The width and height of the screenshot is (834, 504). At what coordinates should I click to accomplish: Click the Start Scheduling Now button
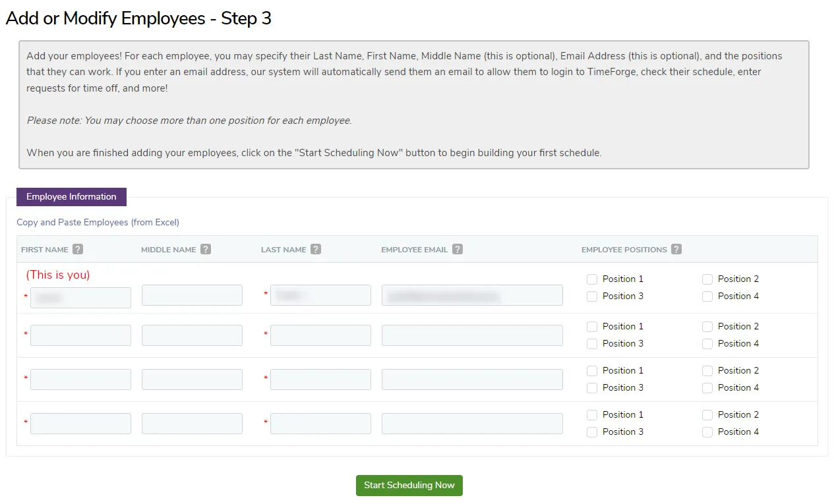(409, 486)
